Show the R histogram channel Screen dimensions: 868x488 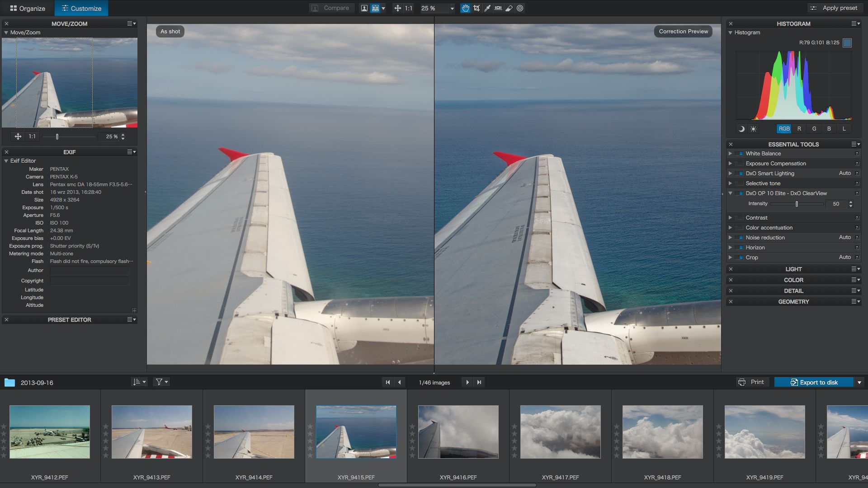click(799, 129)
